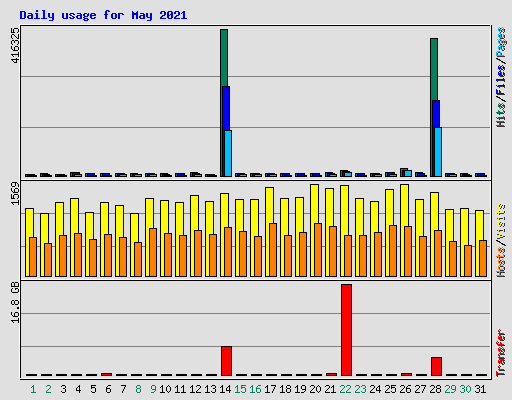Viewport: 512px width, 400px height.
Task: Click the Transfer legend label
Action: tap(501, 353)
